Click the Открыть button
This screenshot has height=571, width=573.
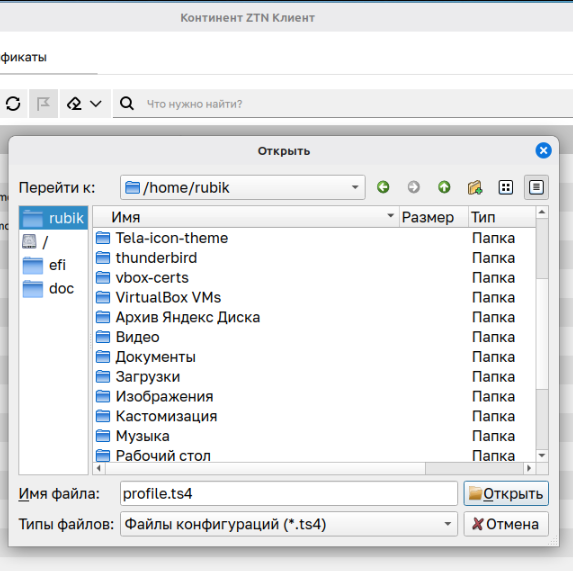[x=506, y=494]
